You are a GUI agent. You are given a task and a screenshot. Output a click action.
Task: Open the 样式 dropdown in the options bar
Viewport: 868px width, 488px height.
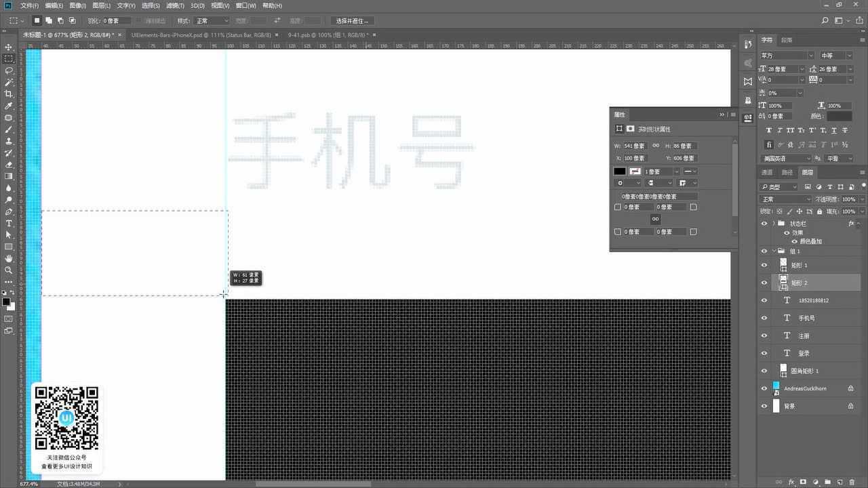point(211,20)
